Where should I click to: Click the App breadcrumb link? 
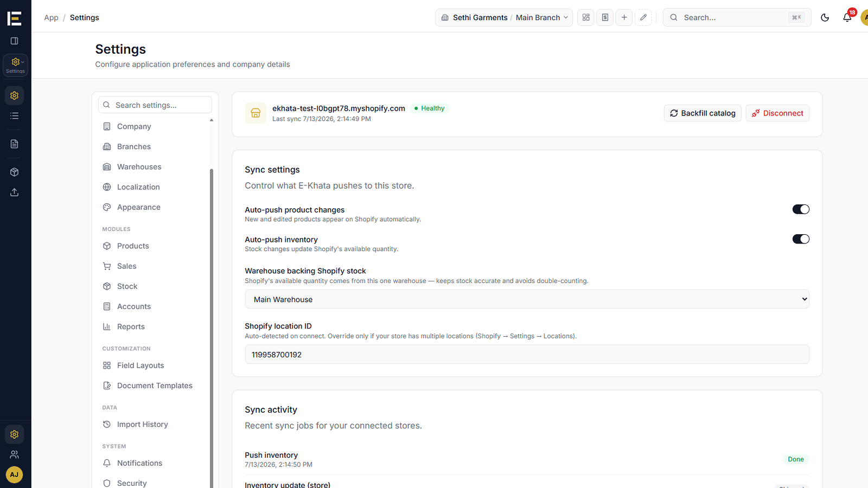[51, 17]
